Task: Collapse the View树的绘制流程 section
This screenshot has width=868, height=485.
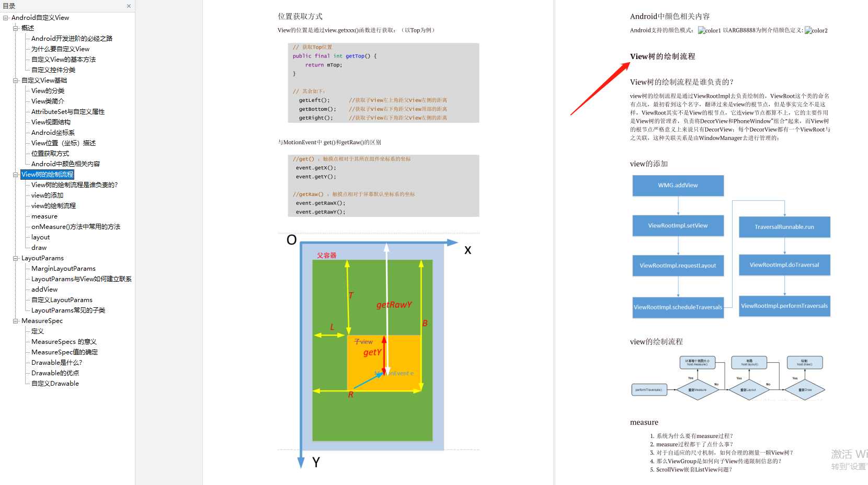Action: [16, 175]
